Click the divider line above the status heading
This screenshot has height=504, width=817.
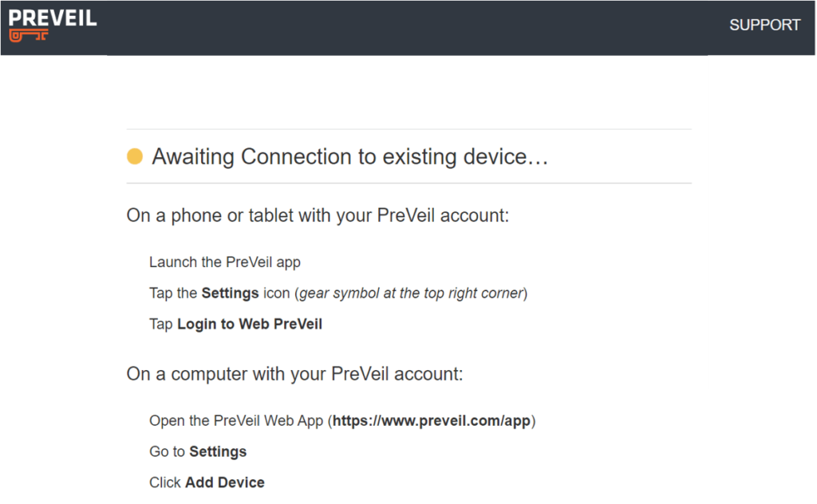tap(409, 129)
